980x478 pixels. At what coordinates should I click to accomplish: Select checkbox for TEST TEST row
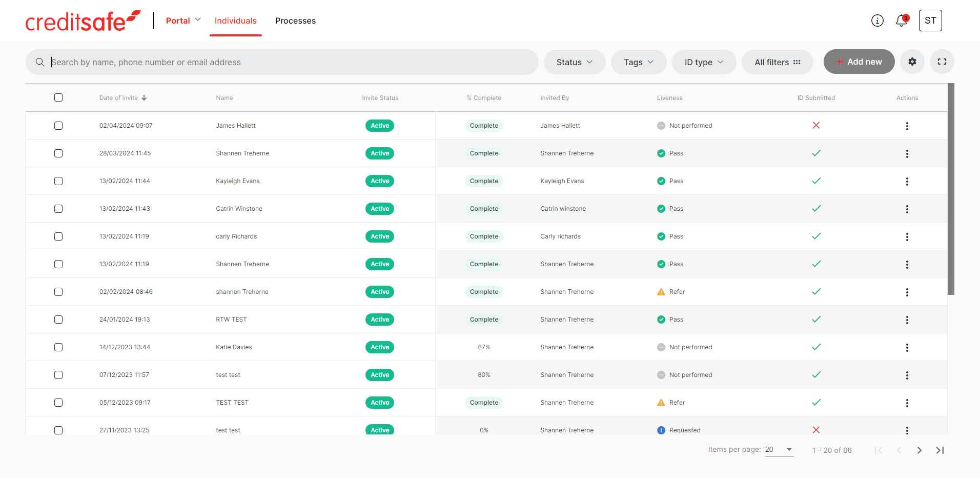[x=58, y=403]
